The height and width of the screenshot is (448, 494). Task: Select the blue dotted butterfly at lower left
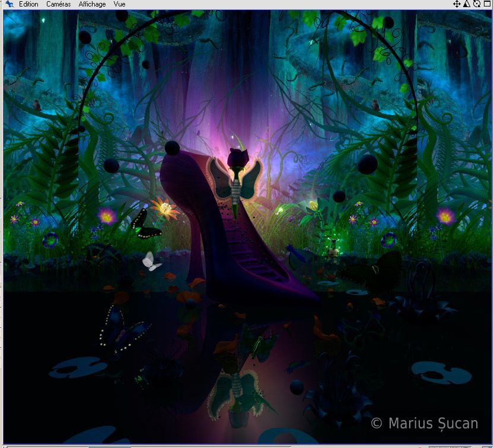click(123, 332)
